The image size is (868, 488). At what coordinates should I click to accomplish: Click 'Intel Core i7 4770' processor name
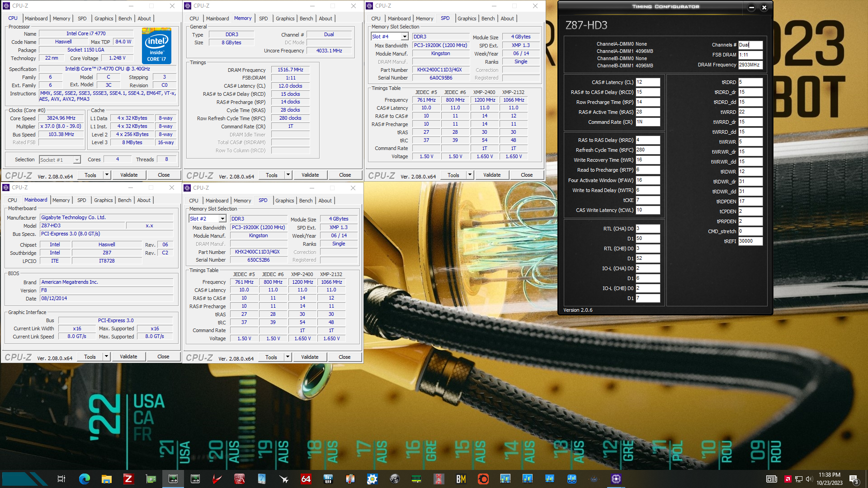coord(86,33)
